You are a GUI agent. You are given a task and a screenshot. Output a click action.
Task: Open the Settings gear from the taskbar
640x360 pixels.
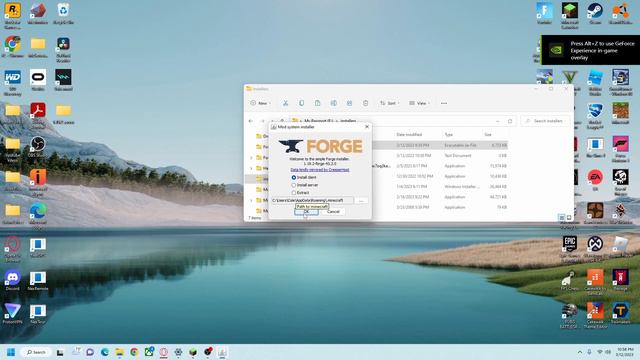[x=178, y=352]
